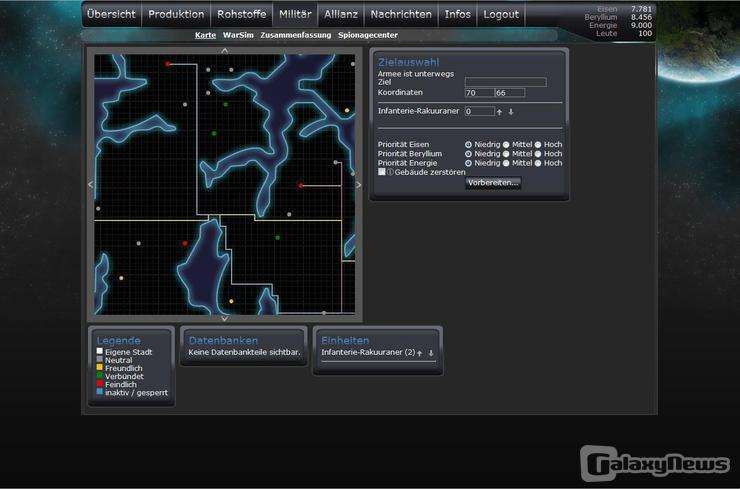Decrease Infanterie-Rakuuraner count in Zielauswahl
The image size is (740, 489).
tap(511, 112)
